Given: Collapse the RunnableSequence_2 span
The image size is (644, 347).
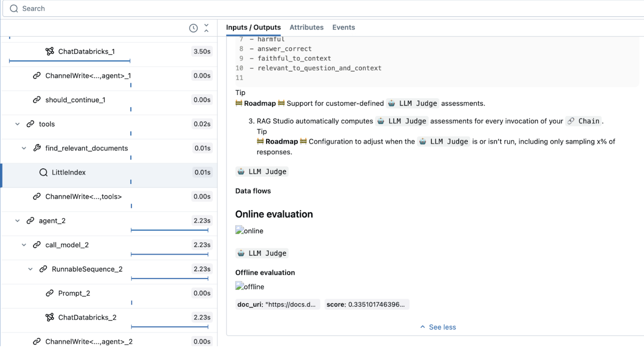Looking at the screenshot, I should click(30, 269).
